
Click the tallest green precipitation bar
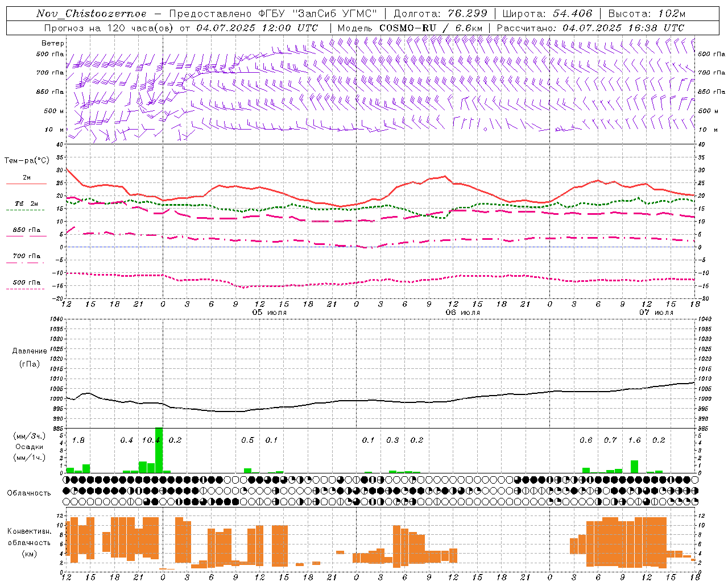[159, 450]
